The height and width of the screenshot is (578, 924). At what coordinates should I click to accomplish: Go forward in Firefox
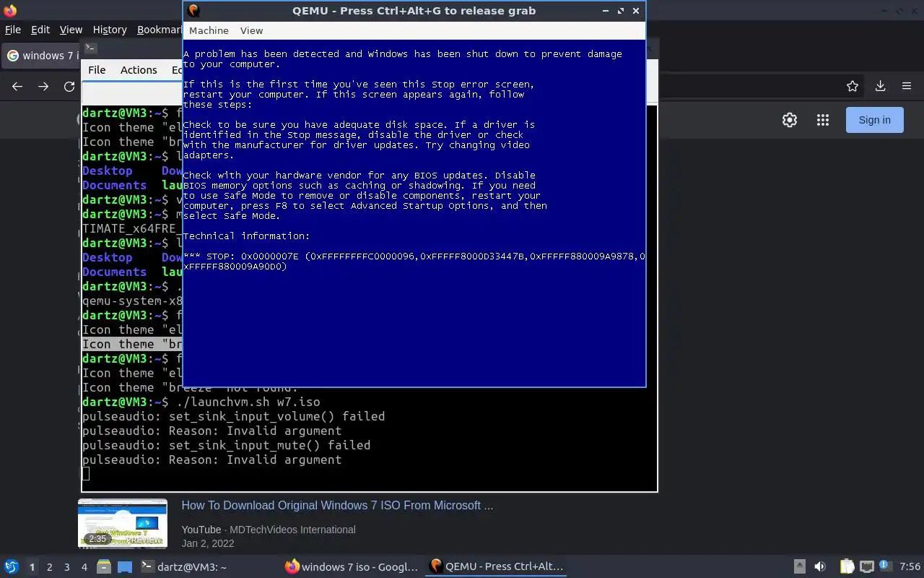tap(43, 86)
